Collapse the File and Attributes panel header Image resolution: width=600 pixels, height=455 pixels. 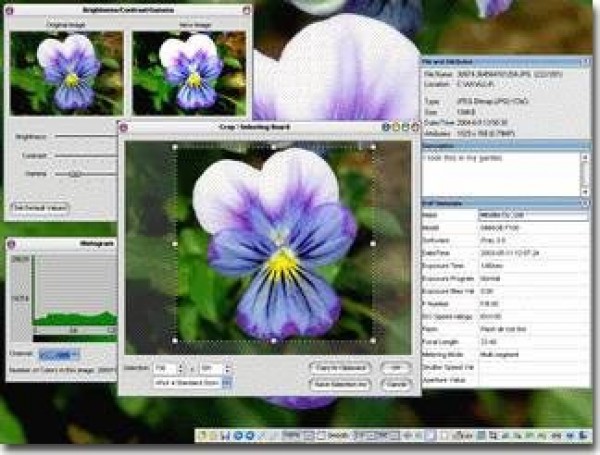click(586, 61)
